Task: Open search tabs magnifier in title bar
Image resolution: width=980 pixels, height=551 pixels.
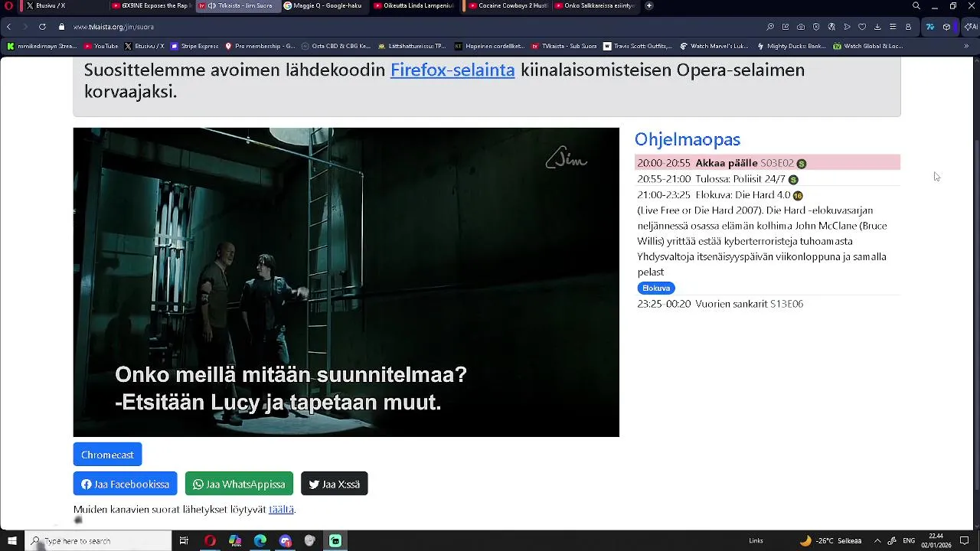Action: 916,5
